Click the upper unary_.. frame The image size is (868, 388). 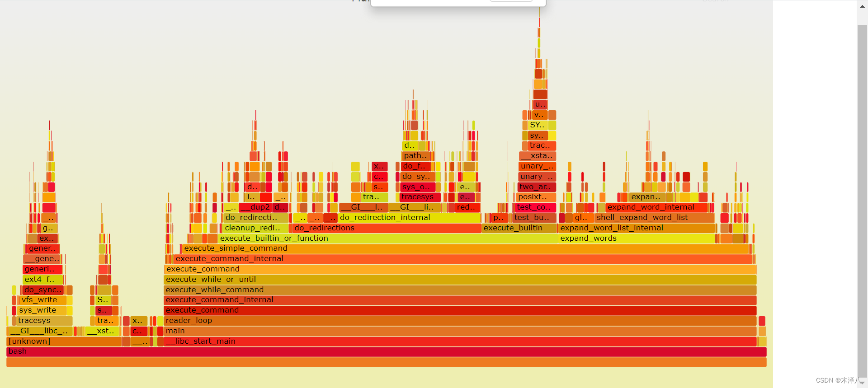[538, 166]
